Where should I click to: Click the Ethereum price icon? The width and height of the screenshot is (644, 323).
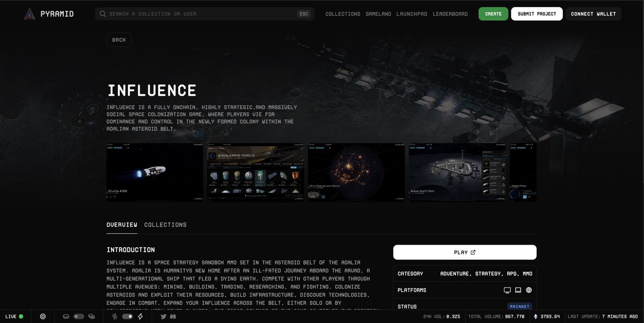coord(535,317)
